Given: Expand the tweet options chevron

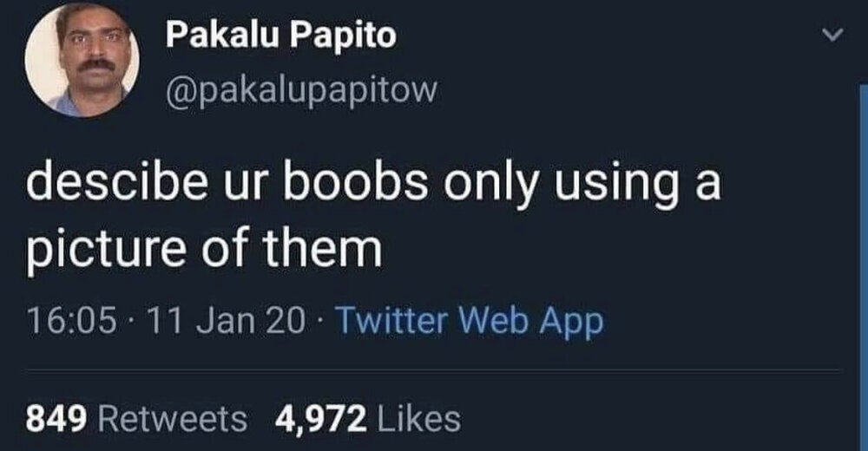Looking at the screenshot, I should (x=832, y=35).
